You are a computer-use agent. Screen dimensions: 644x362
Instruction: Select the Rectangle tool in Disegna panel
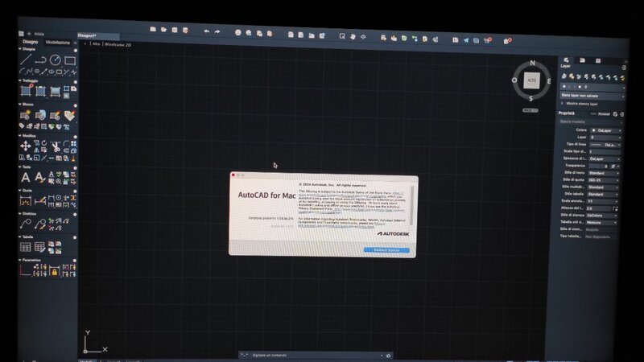click(70, 61)
